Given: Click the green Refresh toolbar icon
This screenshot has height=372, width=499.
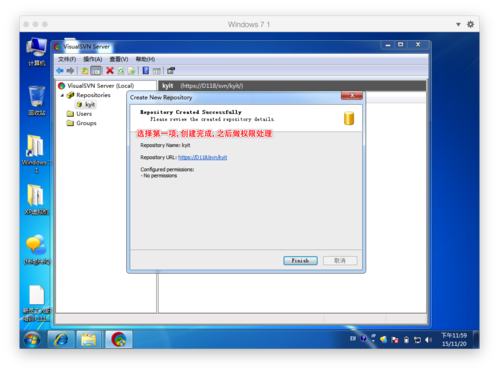Looking at the screenshot, I should pyautogui.click(x=121, y=71).
